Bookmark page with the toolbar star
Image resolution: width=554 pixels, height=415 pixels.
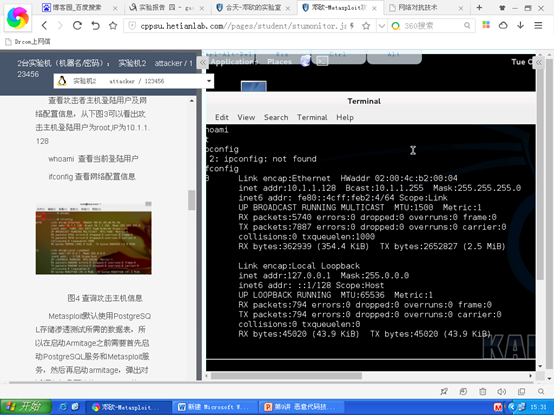113,25
